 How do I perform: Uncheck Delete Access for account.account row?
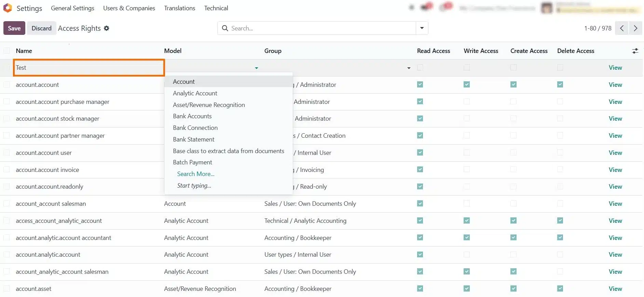pos(560,84)
